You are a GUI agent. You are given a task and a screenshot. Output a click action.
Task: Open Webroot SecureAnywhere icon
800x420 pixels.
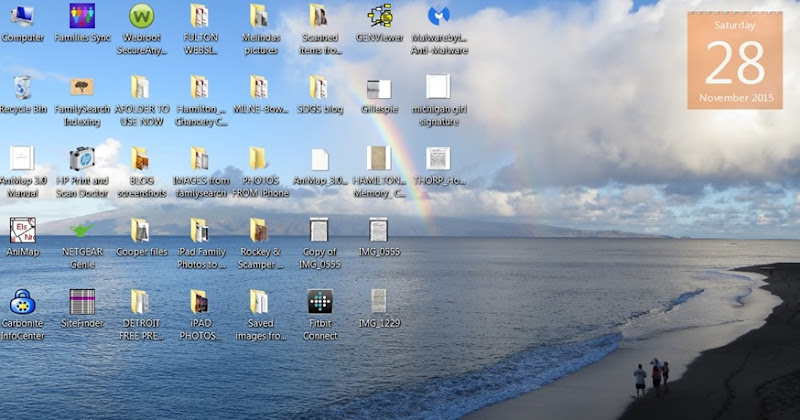[141, 29]
